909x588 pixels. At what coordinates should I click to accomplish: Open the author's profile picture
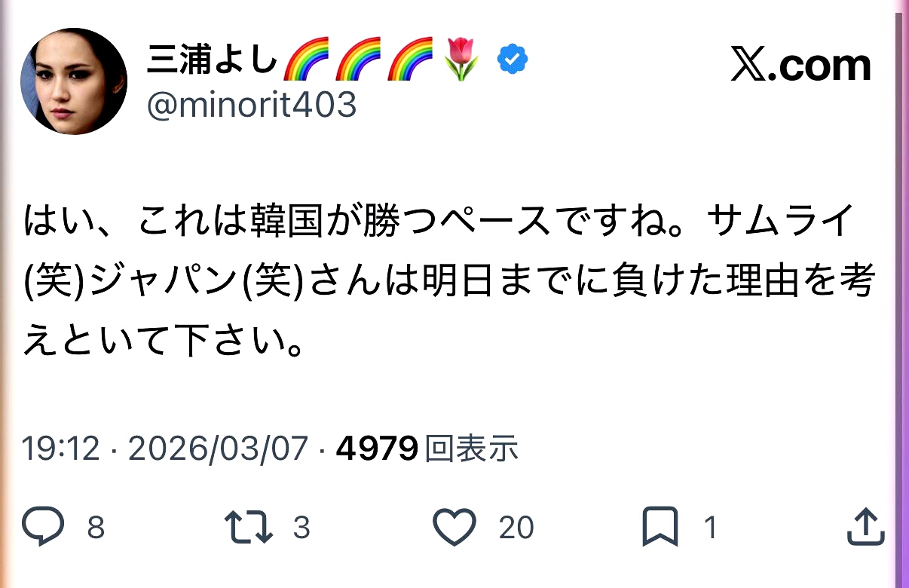pos(74,81)
